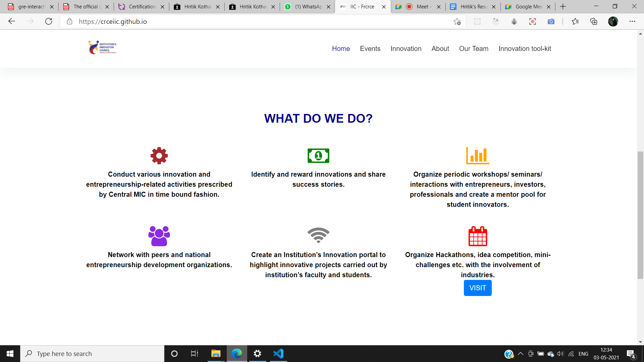644x362 pixels.
Task: View site information lock icon
Action: tap(69, 21)
